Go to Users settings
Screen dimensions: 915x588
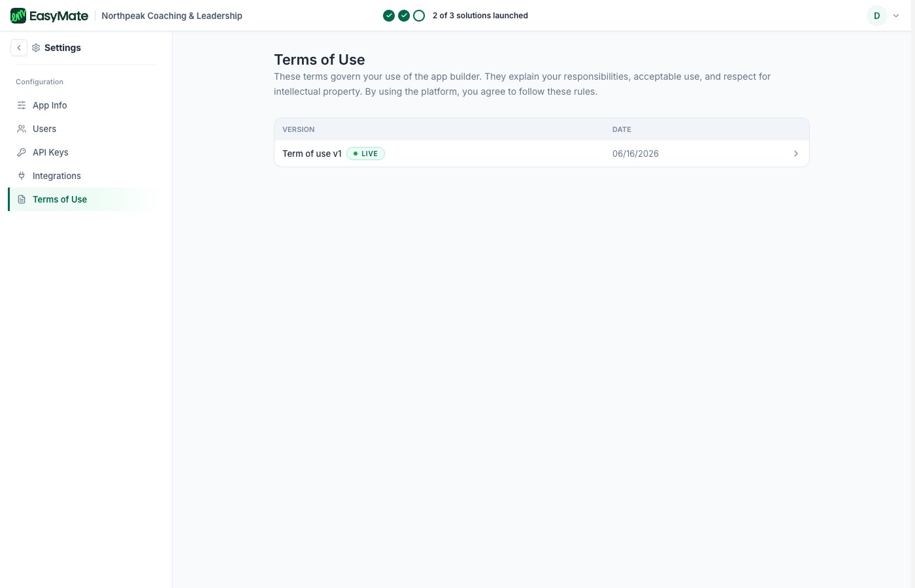coord(82,129)
